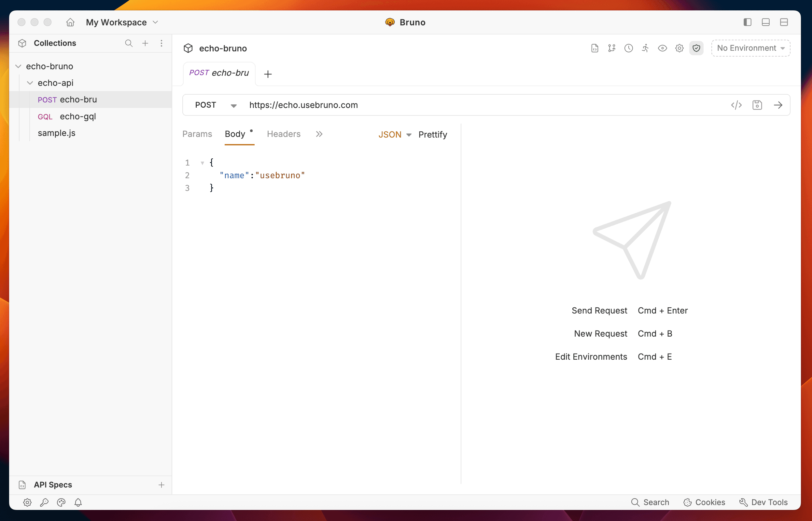Click the Prettify button

tap(432, 135)
